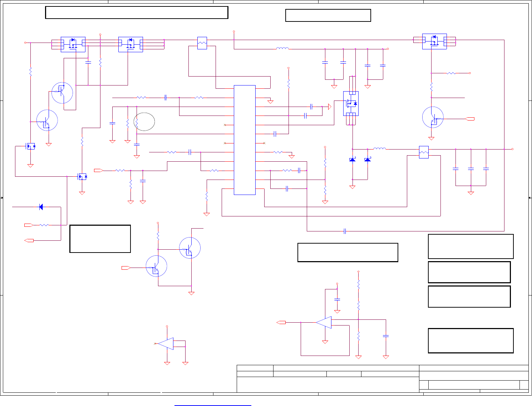Select the tall central IC rectangle
The height and width of the screenshot is (406, 532).
coord(245,140)
